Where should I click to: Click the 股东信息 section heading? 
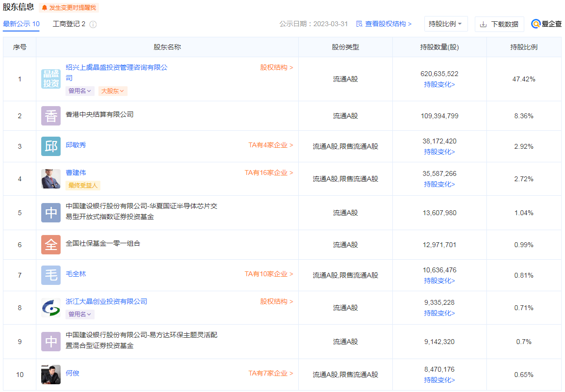click(x=18, y=7)
